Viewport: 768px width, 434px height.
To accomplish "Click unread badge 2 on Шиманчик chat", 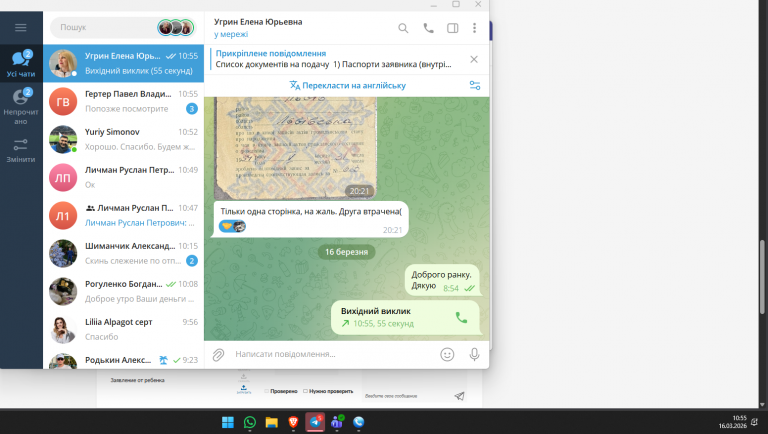I will [192, 261].
